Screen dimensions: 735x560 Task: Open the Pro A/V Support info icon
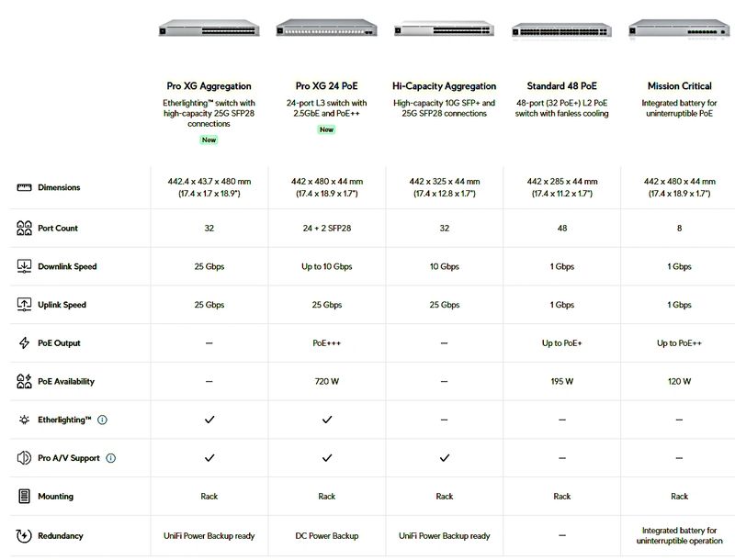coord(110,458)
